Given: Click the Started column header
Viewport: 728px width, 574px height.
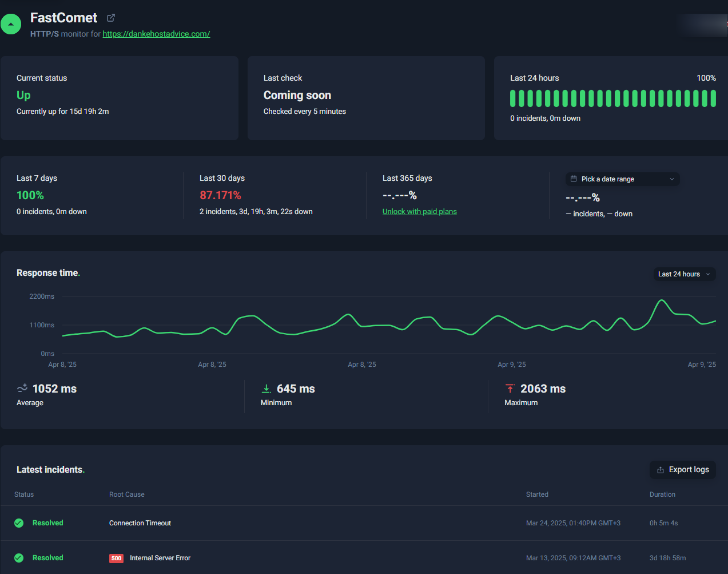Looking at the screenshot, I should [537, 494].
